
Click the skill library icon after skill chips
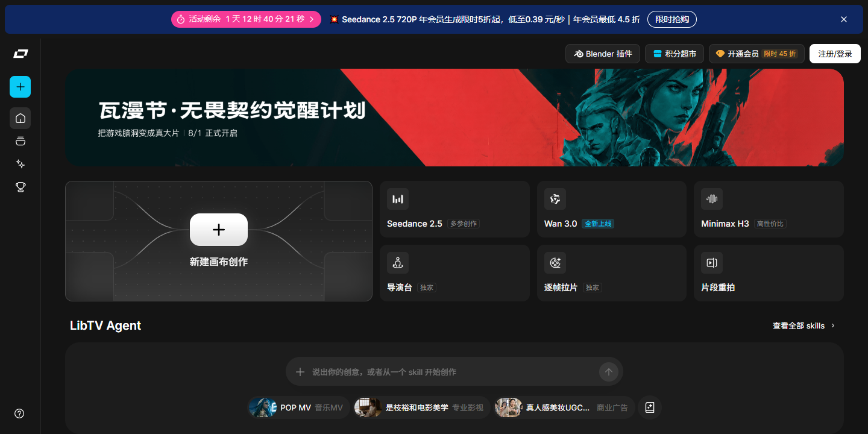click(650, 407)
